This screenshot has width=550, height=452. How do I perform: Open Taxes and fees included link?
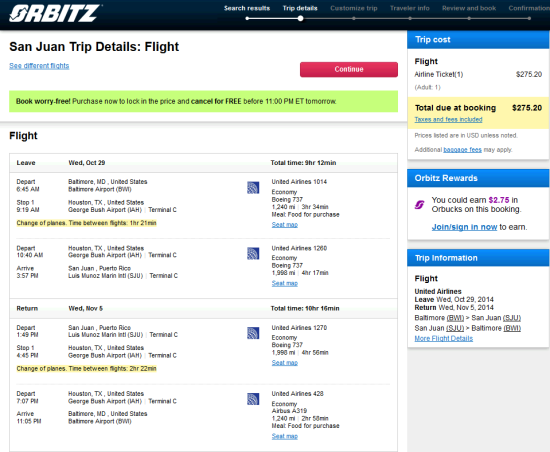448,119
